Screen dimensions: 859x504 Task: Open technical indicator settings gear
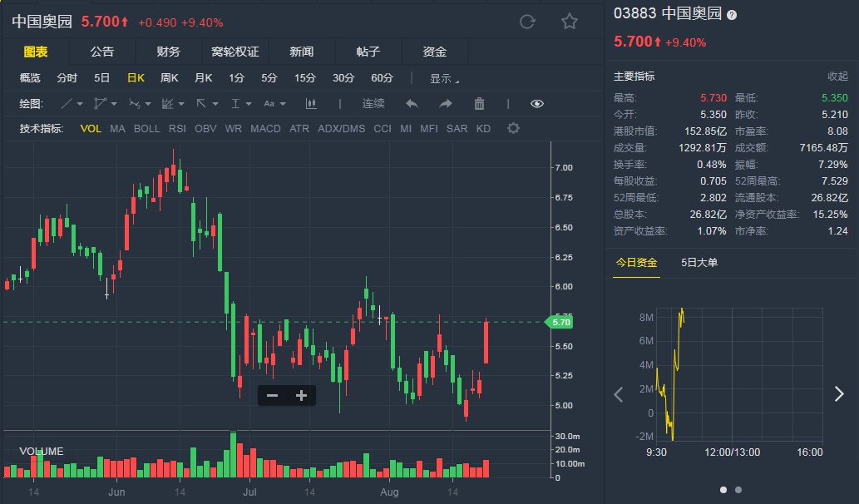click(513, 128)
